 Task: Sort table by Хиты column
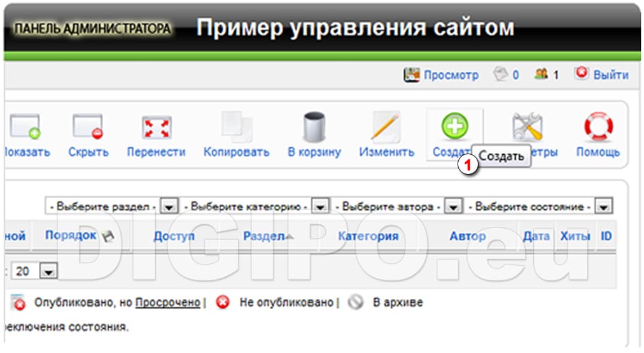click(575, 236)
